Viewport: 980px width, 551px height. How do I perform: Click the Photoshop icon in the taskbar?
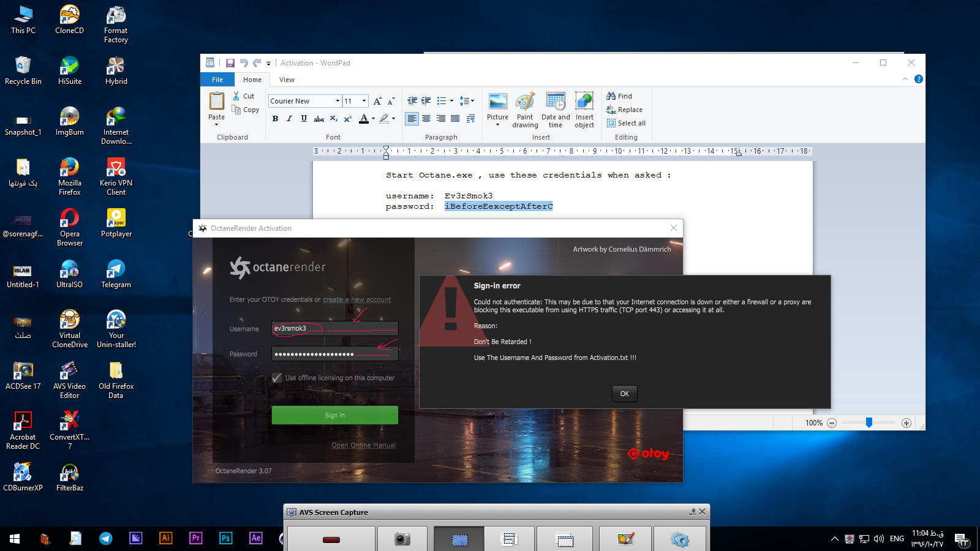[x=225, y=538]
